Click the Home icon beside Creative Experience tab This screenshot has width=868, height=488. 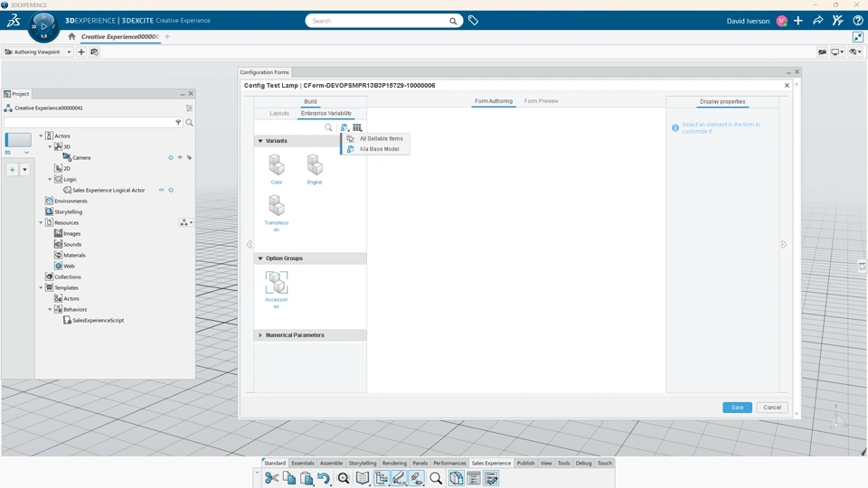[x=71, y=36]
